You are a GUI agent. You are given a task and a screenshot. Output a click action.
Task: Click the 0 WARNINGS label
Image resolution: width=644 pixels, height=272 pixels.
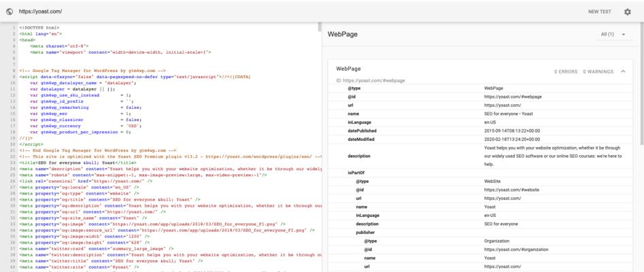(598, 71)
